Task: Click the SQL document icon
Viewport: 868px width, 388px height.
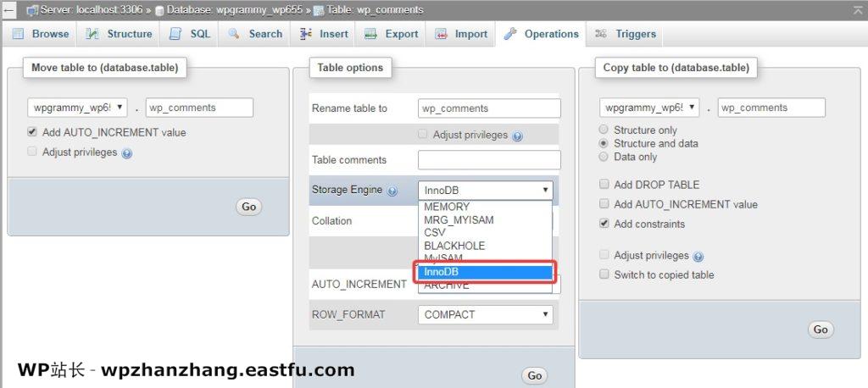Action: coord(175,34)
